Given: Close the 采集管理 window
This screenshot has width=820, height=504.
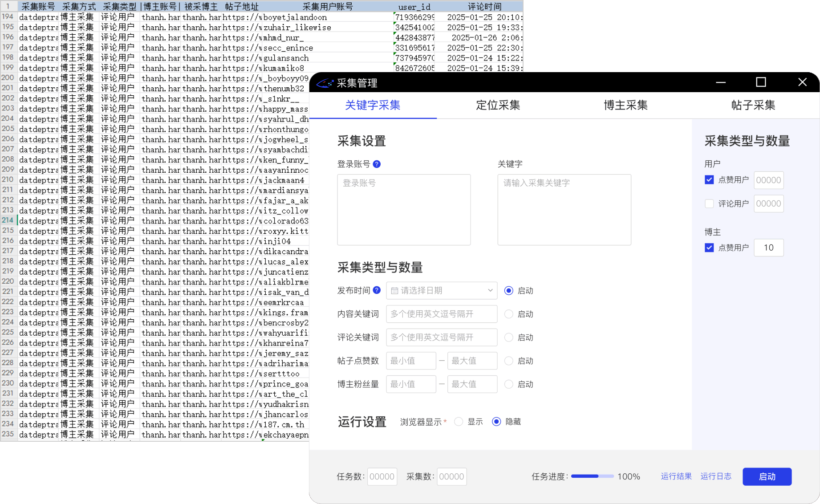Looking at the screenshot, I should [x=802, y=82].
